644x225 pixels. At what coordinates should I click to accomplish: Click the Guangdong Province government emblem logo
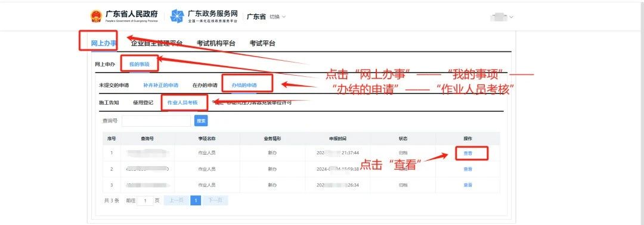(x=95, y=17)
